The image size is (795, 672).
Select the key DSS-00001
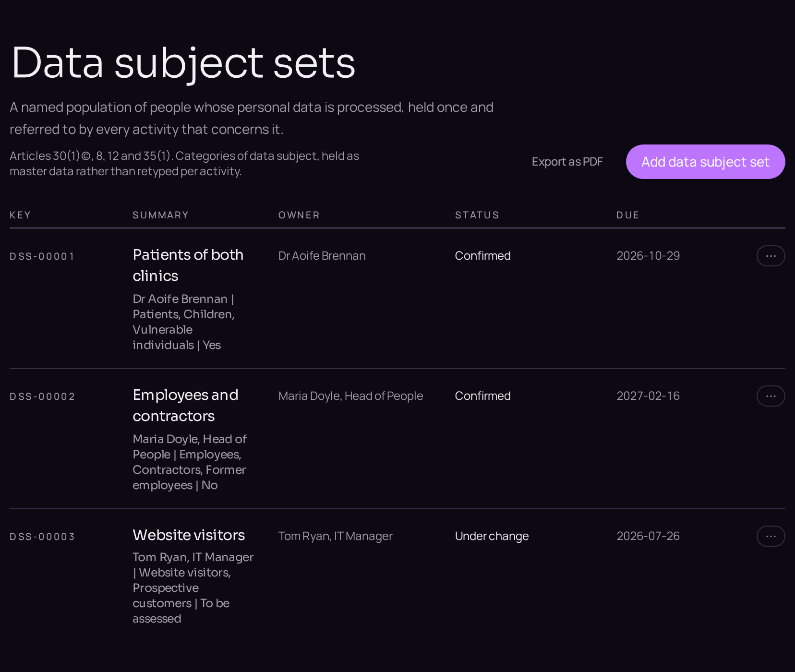click(42, 256)
